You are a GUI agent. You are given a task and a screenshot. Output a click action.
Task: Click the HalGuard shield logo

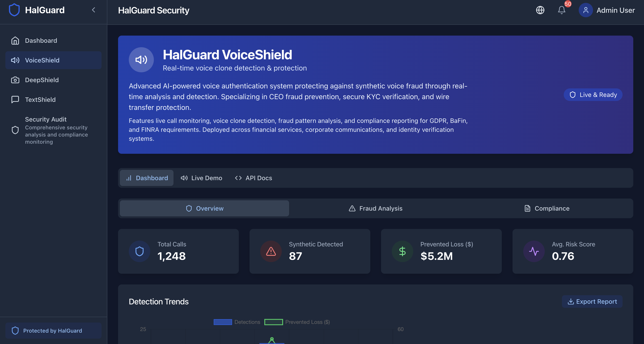14,10
